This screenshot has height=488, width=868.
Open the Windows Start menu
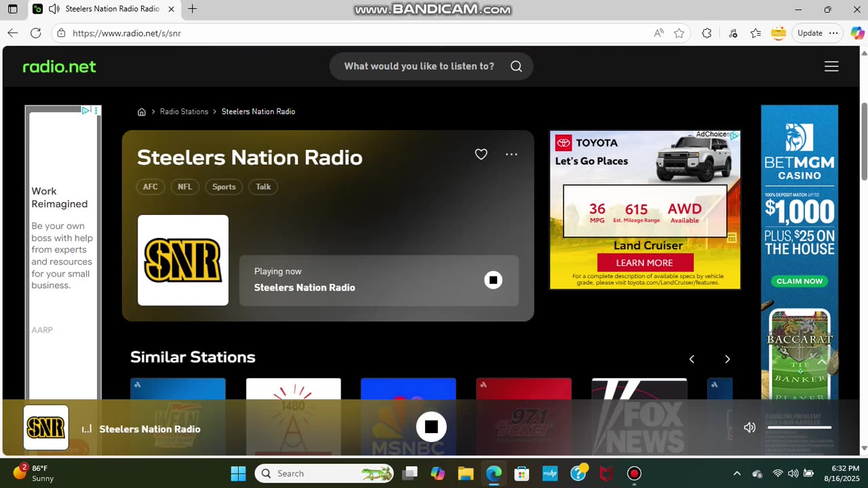238,473
